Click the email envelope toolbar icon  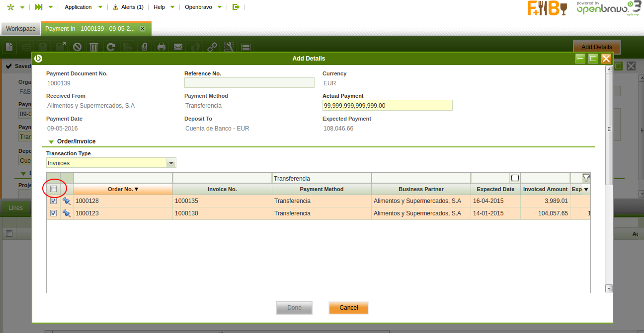coord(178,47)
